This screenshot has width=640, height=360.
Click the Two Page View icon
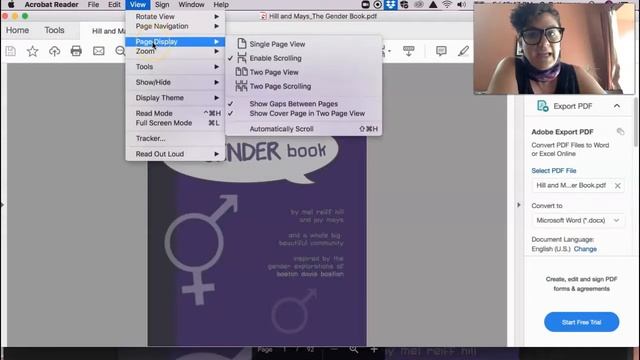pyautogui.click(x=241, y=72)
